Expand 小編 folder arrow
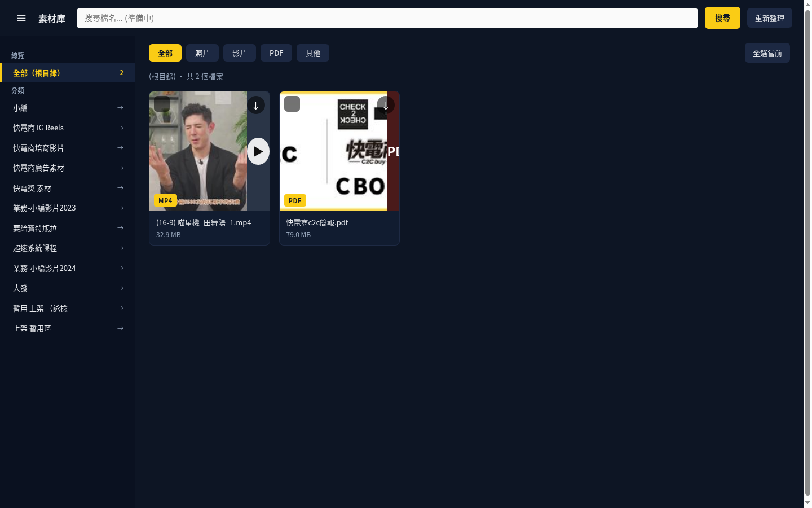Screen dimensions: 812x508 120,108
